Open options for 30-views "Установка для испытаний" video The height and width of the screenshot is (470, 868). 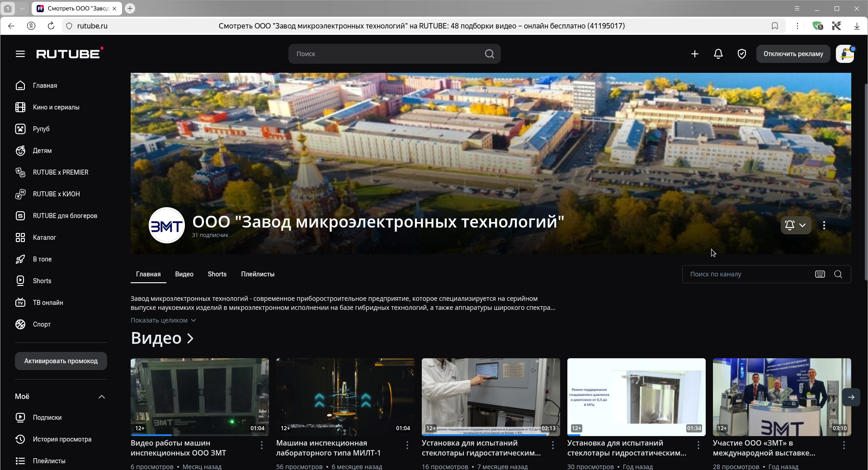pyautogui.click(x=698, y=445)
